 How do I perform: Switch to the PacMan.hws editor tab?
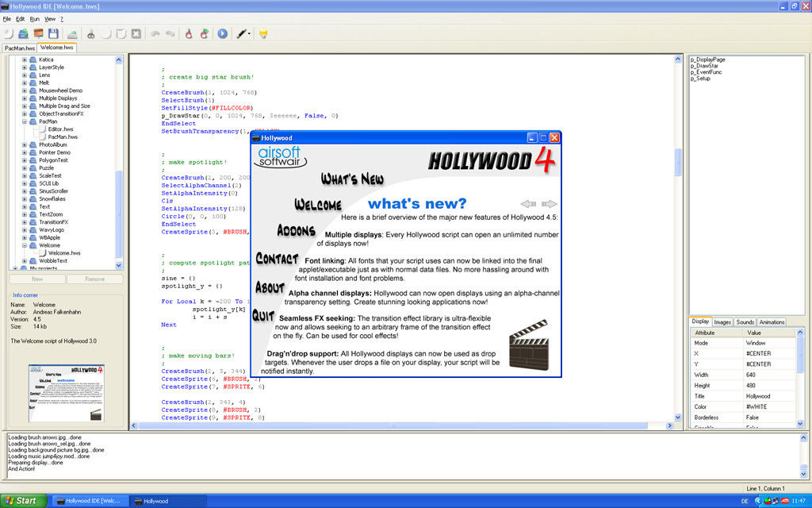click(20, 48)
